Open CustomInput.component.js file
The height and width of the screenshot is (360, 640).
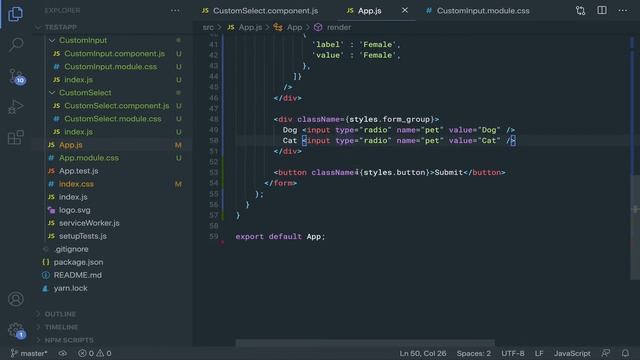114,53
